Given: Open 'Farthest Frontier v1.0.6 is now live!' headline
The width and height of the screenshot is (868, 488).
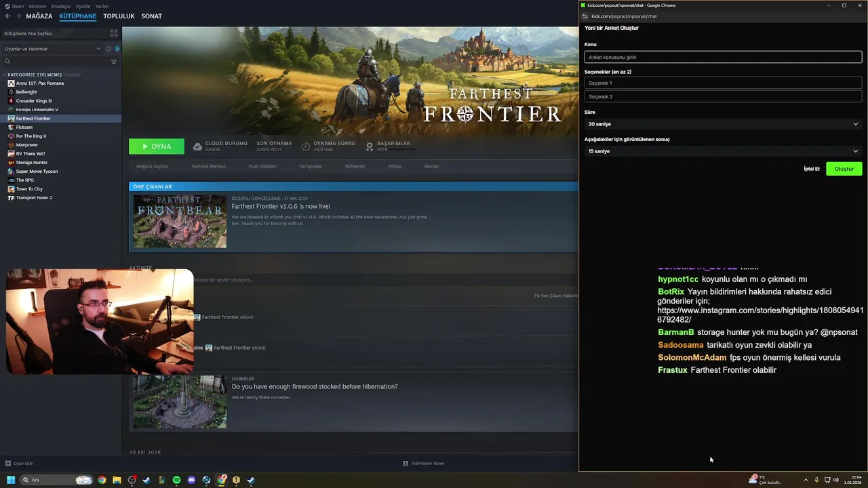Looking at the screenshot, I should coord(281,206).
